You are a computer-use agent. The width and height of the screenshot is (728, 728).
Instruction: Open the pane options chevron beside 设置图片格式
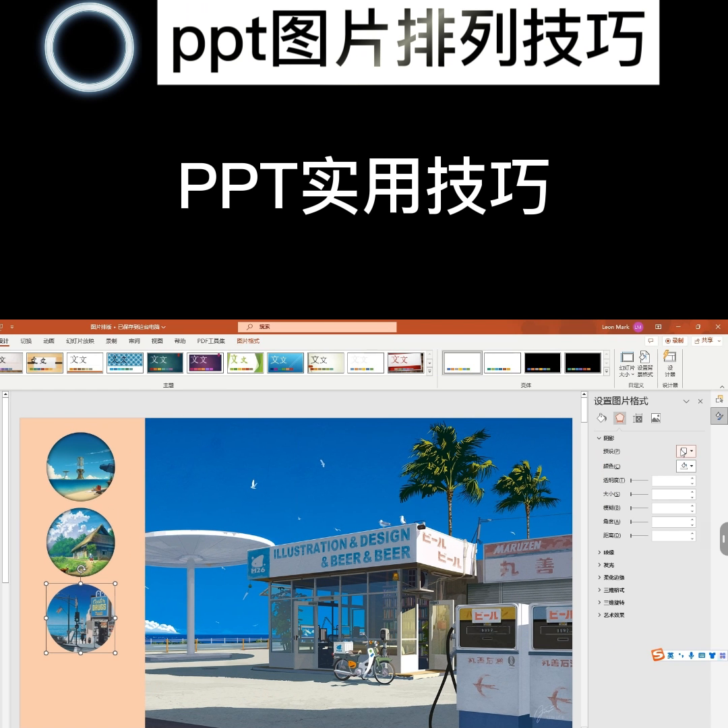pos(686,401)
